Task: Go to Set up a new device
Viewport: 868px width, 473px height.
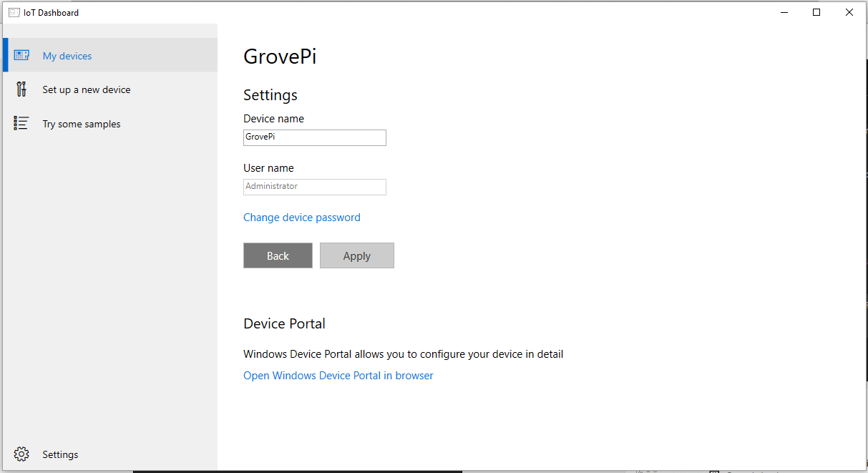Action: click(x=87, y=89)
